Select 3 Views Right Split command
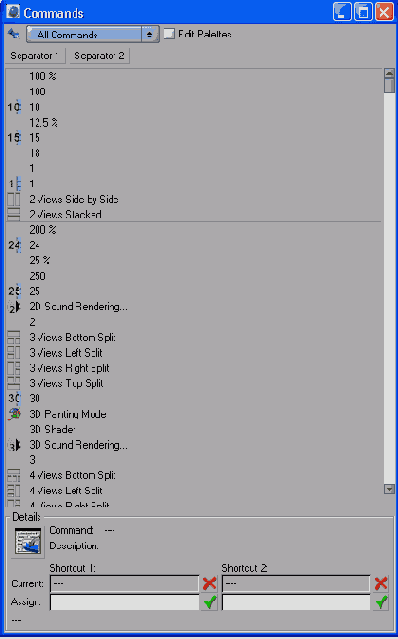The height and width of the screenshot is (639, 398). pyautogui.click(x=69, y=368)
